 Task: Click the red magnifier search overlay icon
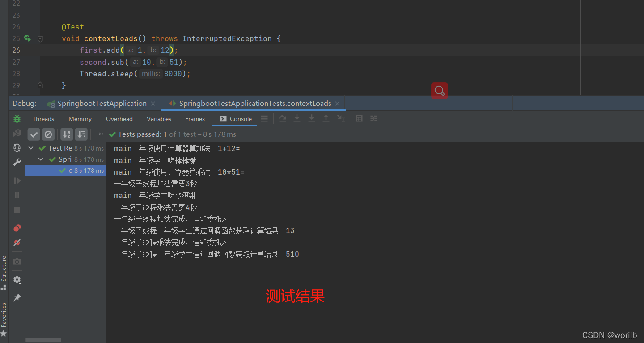440,91
